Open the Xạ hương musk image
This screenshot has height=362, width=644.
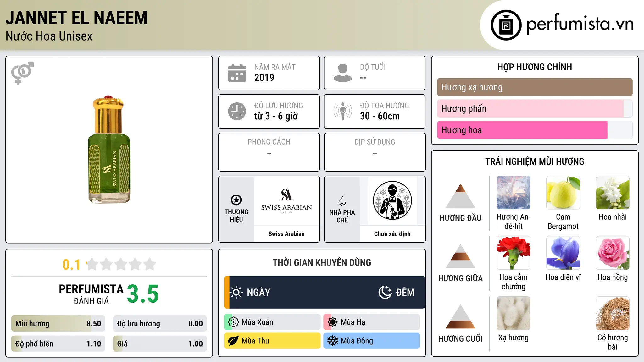pyautogui.click(x=514, y=313)
